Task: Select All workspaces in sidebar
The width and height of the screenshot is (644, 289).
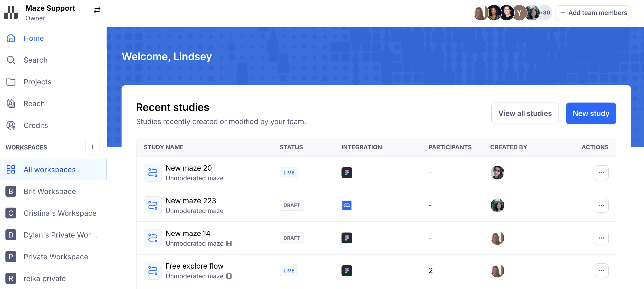Action: point(49,169)
